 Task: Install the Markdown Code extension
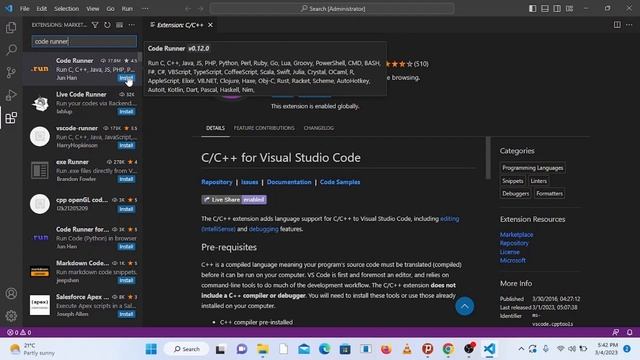pos(127,280)
